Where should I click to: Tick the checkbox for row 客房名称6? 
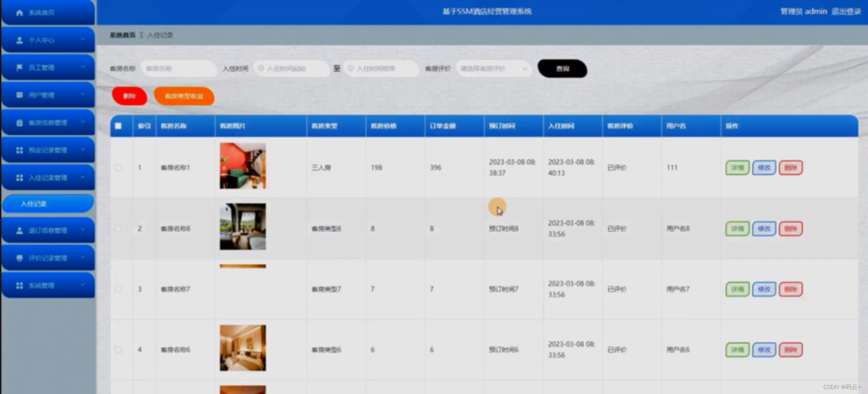pos(118,350)
